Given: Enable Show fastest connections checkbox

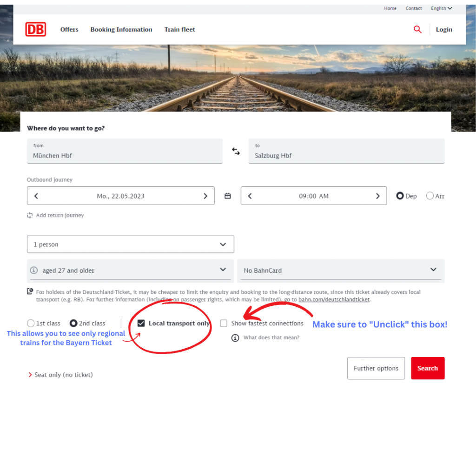Looking at the screenshot, I should click(x=224, y=323).
